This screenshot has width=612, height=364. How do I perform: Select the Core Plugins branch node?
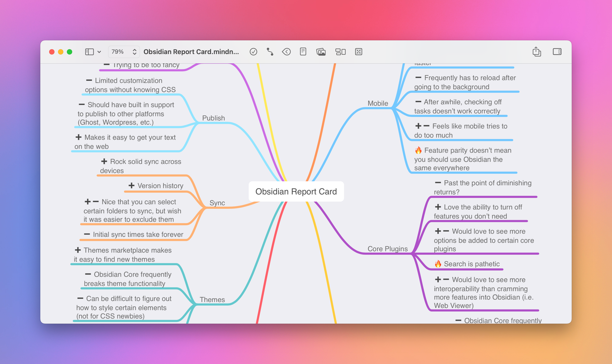coord(387,249)
